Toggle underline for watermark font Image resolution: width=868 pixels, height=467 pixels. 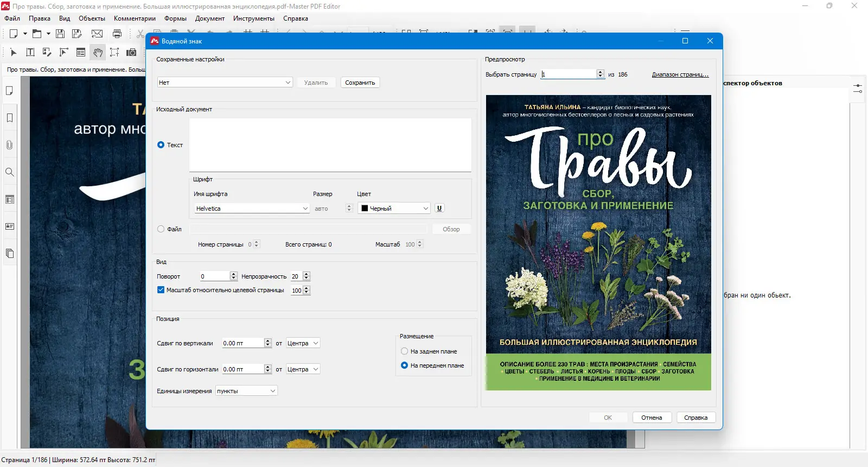pyautogui.click(x=439, y=208)
